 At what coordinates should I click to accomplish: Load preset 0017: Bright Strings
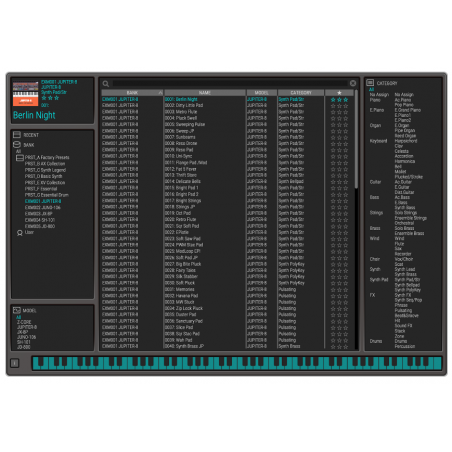183,201
